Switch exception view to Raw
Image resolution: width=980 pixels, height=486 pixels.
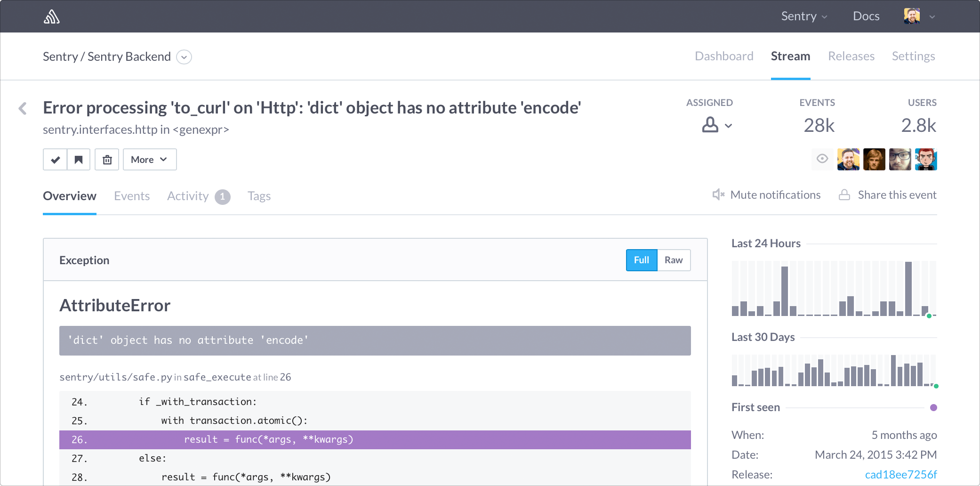[x=674, y=260]
